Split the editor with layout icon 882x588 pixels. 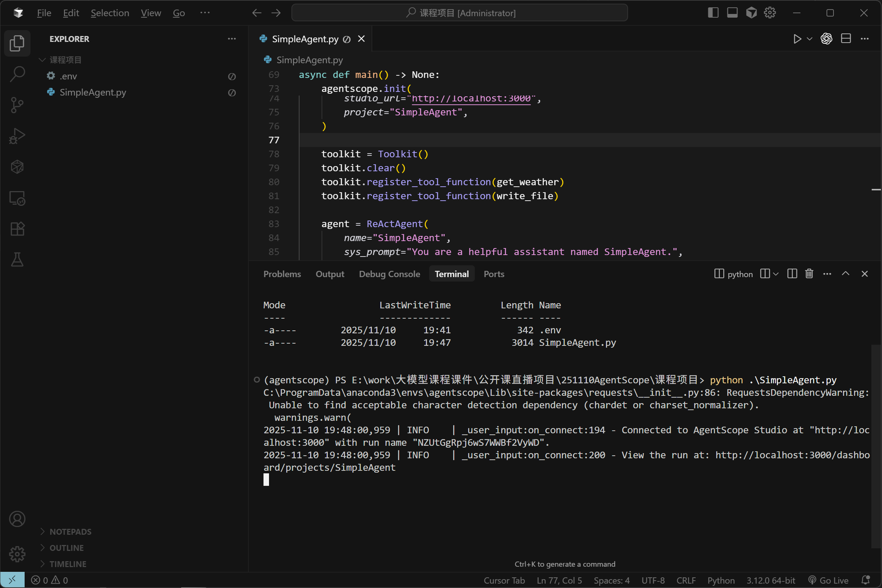point(846,39)
